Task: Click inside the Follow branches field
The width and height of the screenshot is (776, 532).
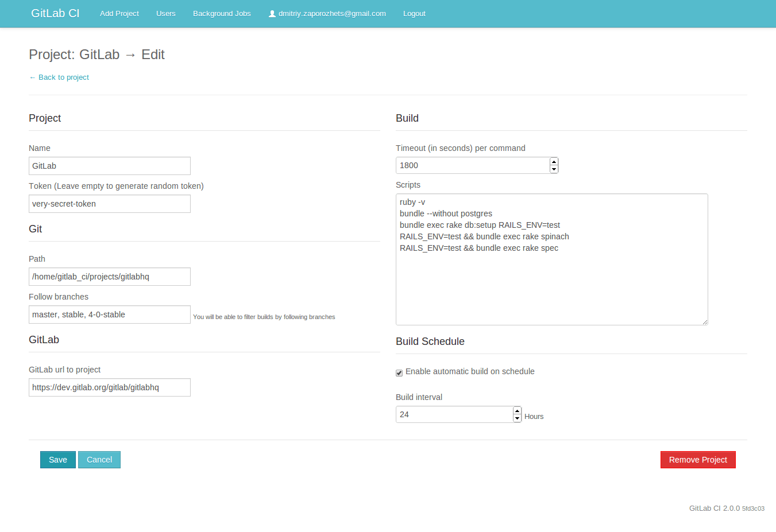Action: [x=109, y=314]
